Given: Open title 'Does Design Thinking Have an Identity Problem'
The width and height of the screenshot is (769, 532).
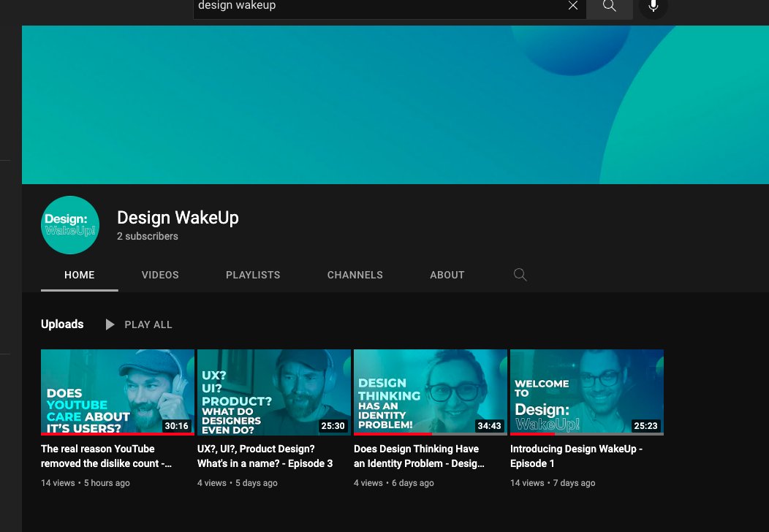Looking at the screenshot, I should tap(420, 456).
